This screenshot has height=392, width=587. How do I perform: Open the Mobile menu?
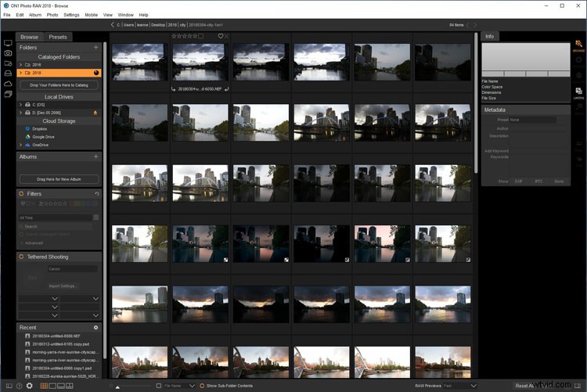pos(92,15)
